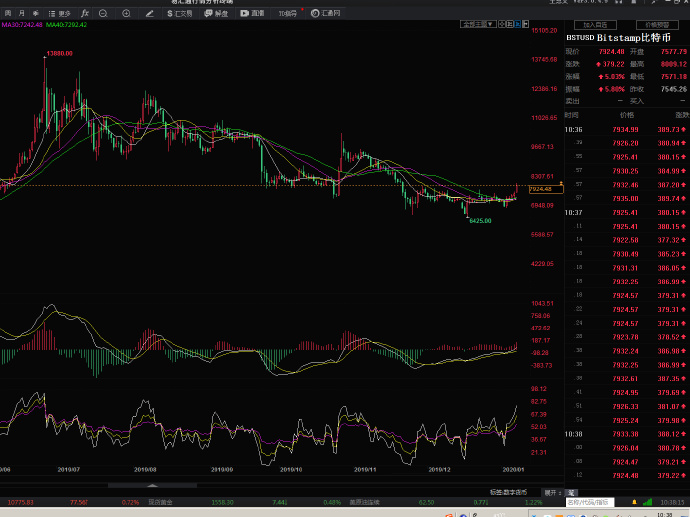Click the MA30:7242.48 indicator label
Screen dimensions: 690x517
click(22, 25)
